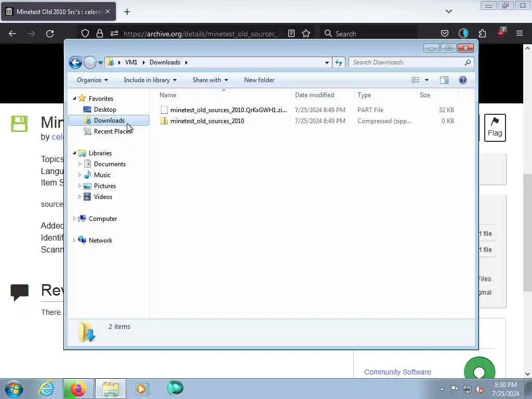532x399 pixels.
Task: Reload the Firefox page
Action: tap(50, 34)
